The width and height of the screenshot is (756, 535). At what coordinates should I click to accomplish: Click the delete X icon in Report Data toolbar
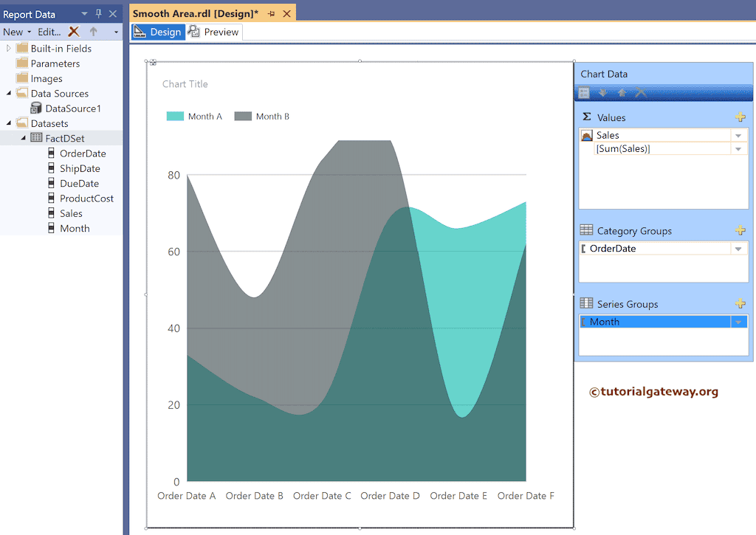(x=74, y=32)
